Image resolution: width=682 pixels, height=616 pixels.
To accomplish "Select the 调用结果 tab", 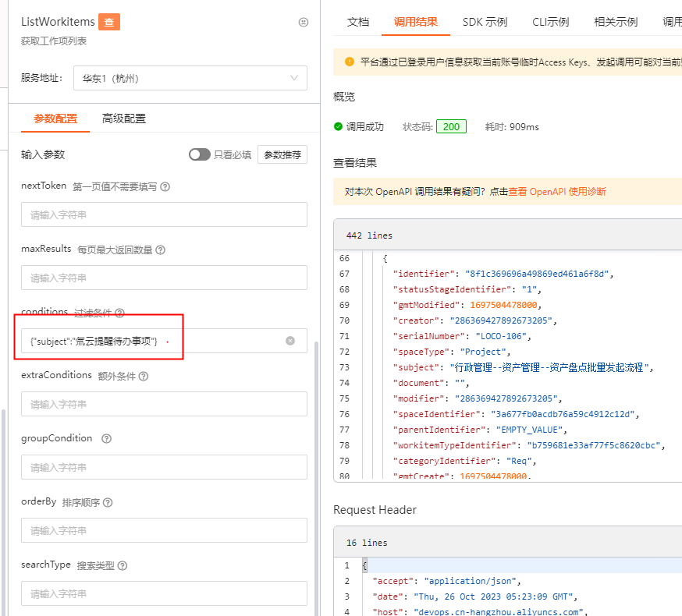I will point(416,22).
